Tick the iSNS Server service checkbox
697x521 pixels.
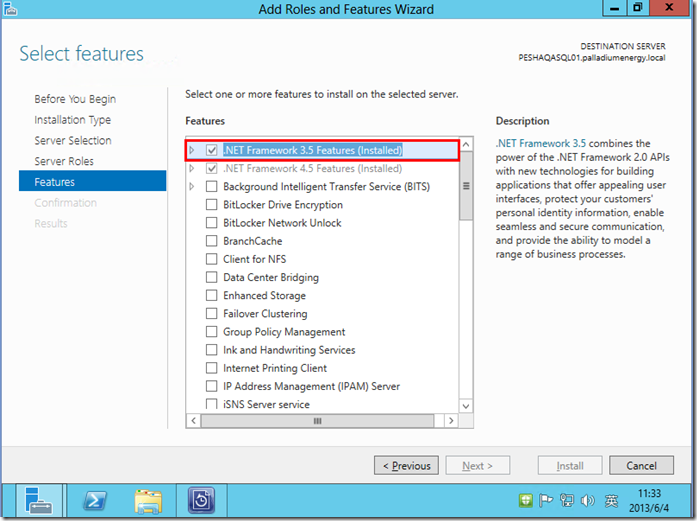coord(212,404)
